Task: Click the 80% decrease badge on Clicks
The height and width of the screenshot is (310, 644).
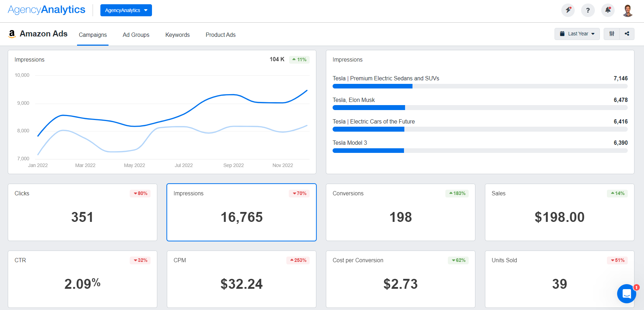Action: coord(140,193)
